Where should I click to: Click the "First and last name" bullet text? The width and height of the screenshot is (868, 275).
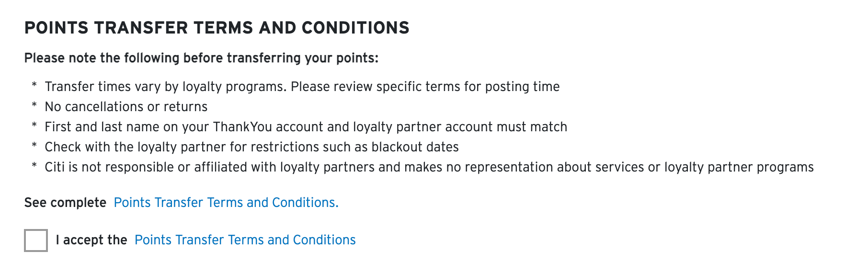(306, 127)
